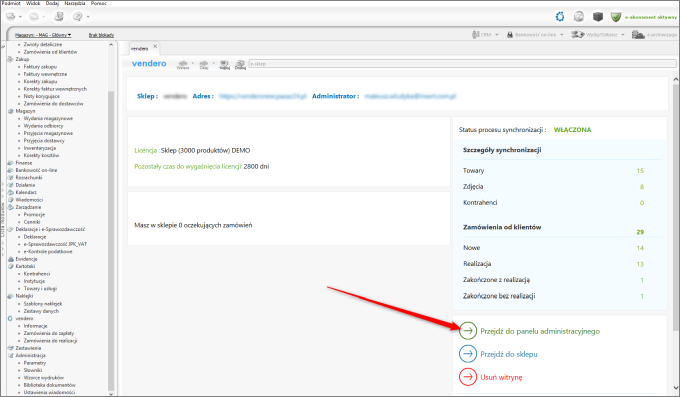Open the Widok menu

click(x=33, y=3)
